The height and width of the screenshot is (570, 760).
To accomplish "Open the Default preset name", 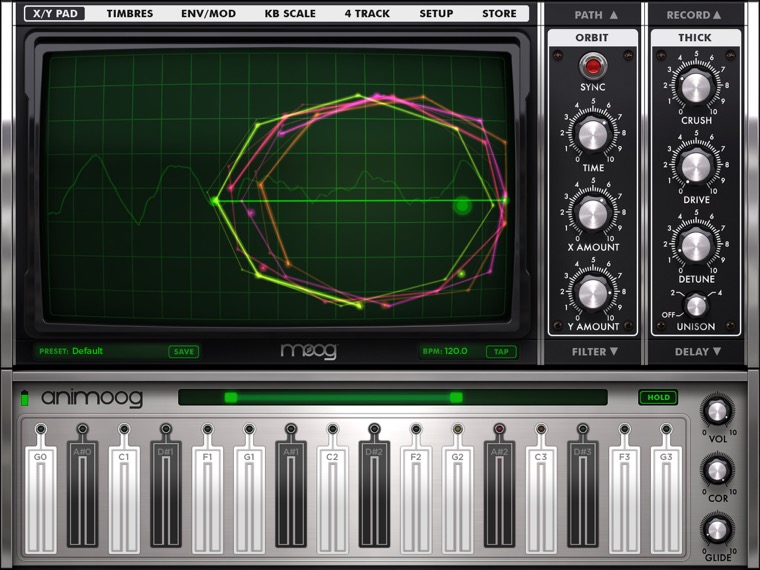I will coord(87,351).
